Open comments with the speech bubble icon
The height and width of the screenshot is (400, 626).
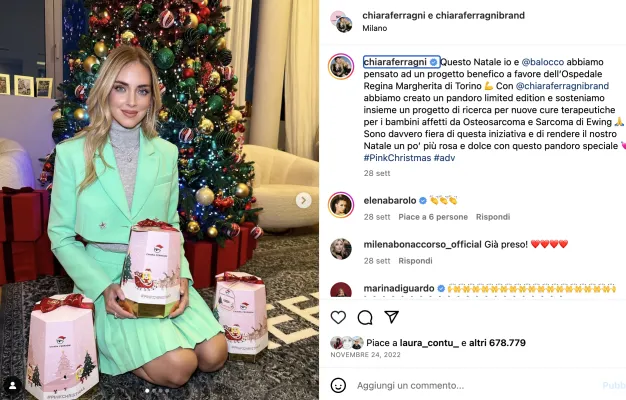tap(365, 318)
